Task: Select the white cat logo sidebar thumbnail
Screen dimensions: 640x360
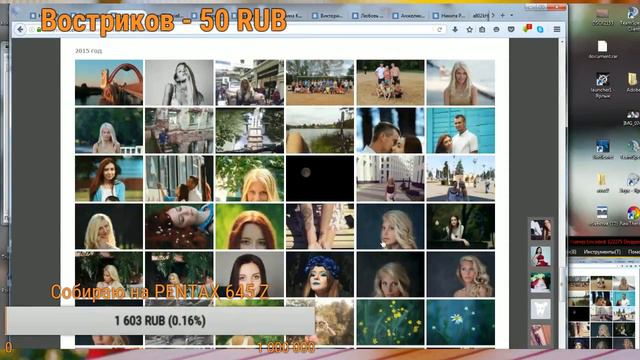Action: (540, 309)
